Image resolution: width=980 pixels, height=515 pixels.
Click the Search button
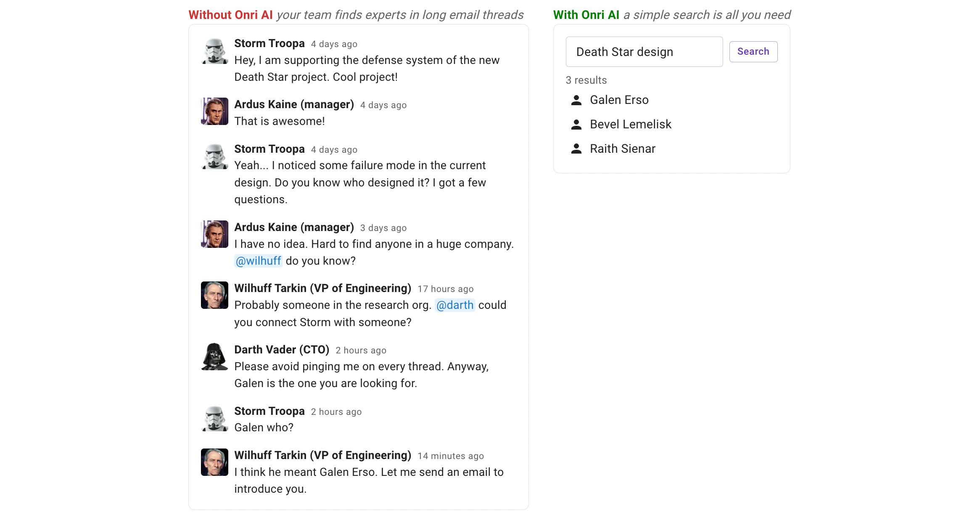[x=753, y=52]
